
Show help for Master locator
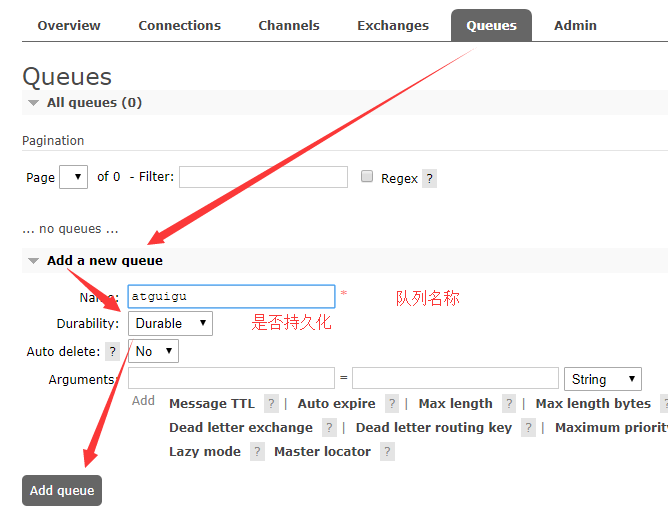pos(387,451)
